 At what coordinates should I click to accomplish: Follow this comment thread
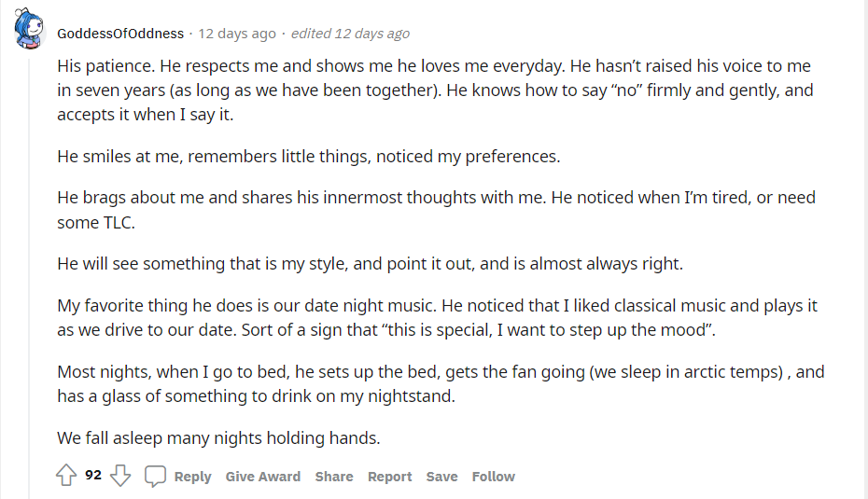tap(493, 477)
